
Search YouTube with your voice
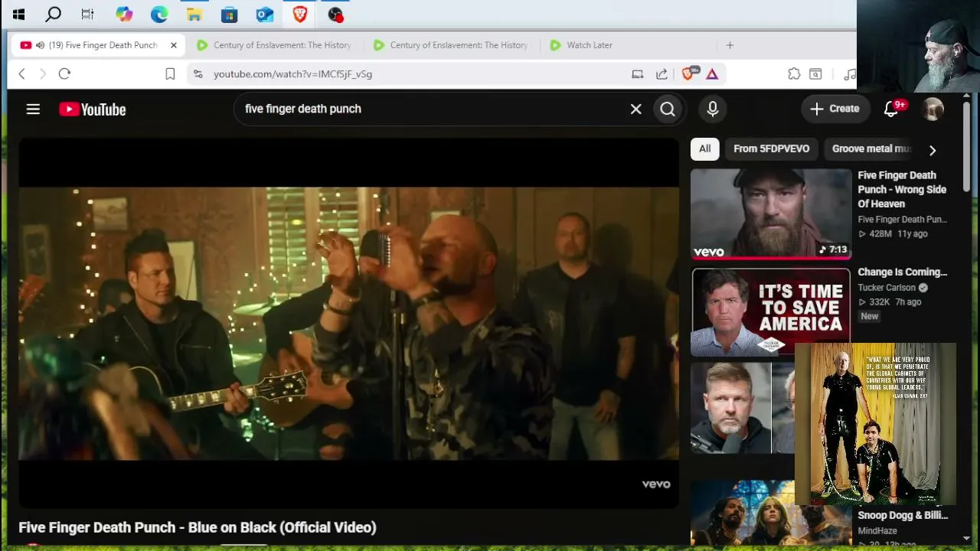pyautogui.click(x=713, y=109)
